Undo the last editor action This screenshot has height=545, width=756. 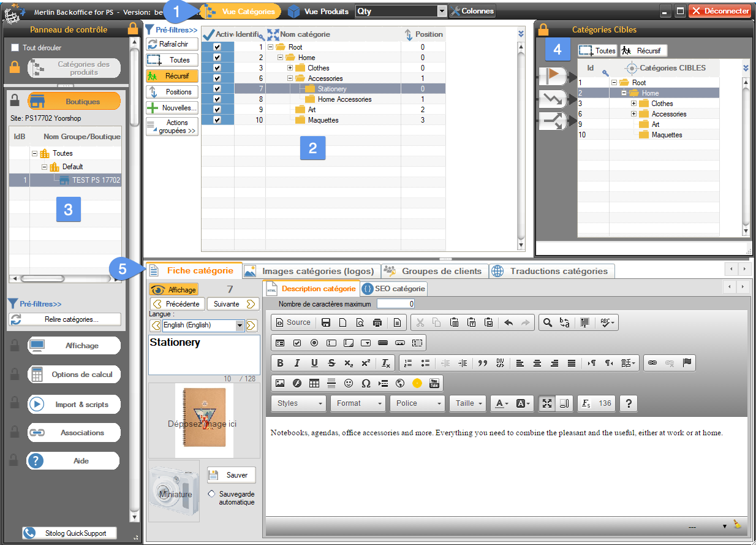[x=508, y=322]
